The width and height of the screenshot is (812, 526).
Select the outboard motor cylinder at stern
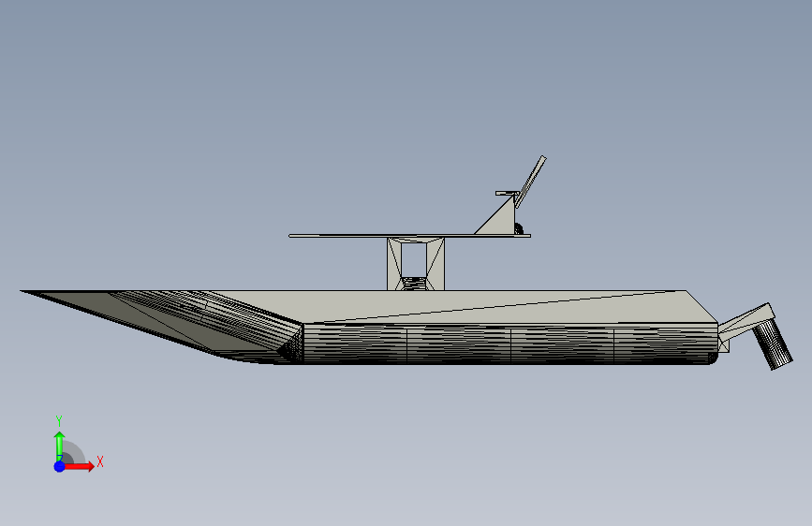772,343
